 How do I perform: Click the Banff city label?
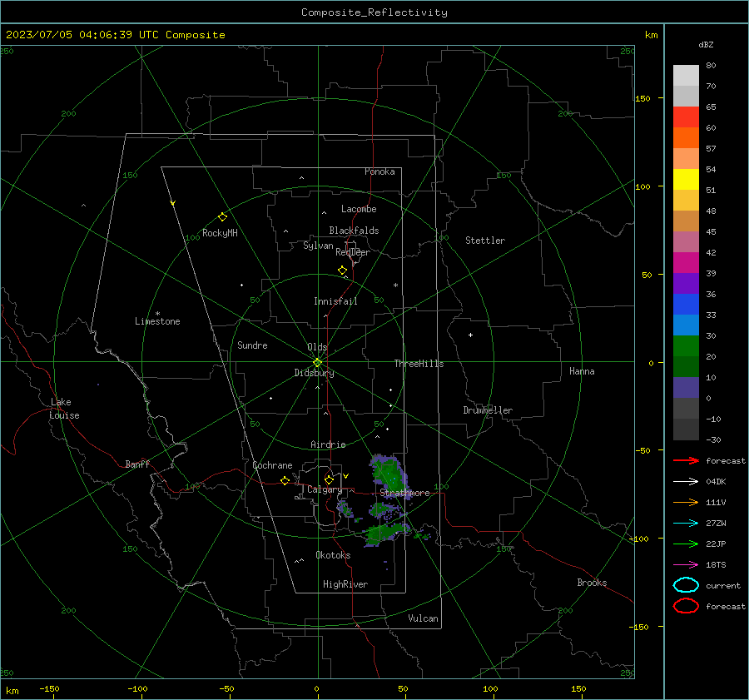[137, 464]
